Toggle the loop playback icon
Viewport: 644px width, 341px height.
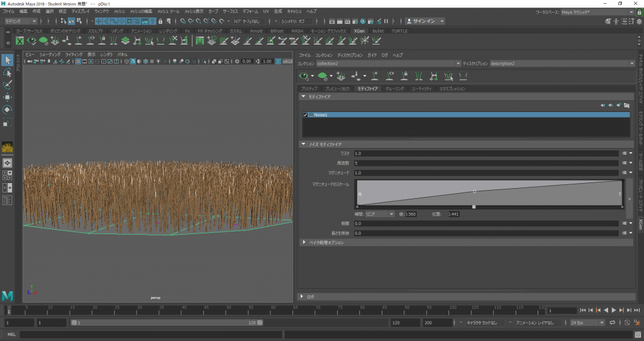612,322
